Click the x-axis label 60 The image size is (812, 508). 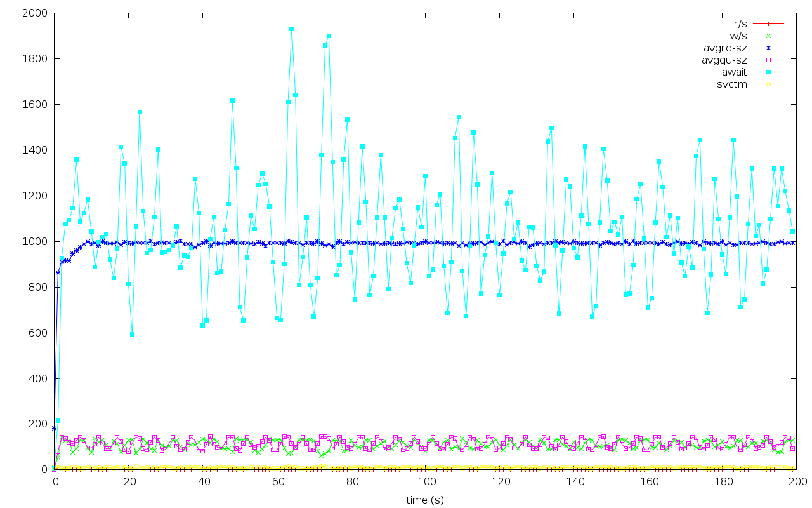click(x=277, y=482)
